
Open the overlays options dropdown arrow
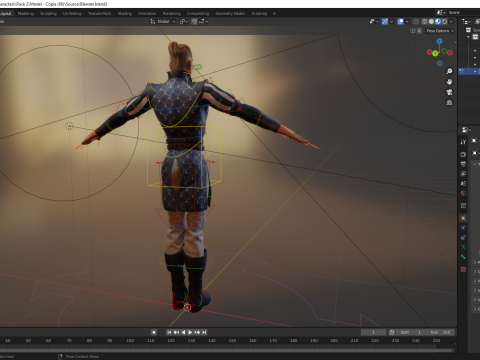pos(407,22)
